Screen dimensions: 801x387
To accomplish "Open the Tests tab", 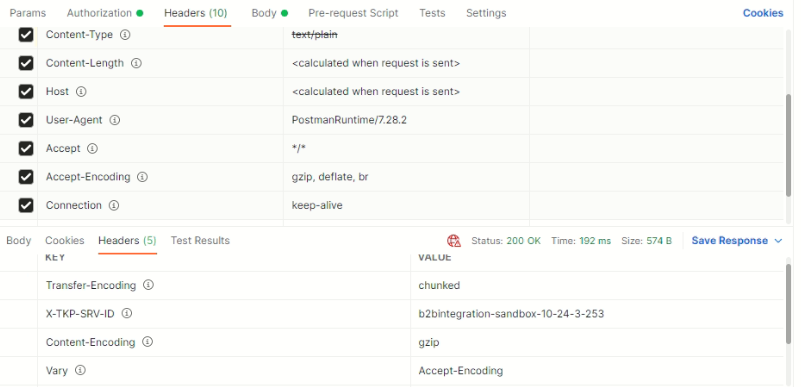I will click(432, 13).
